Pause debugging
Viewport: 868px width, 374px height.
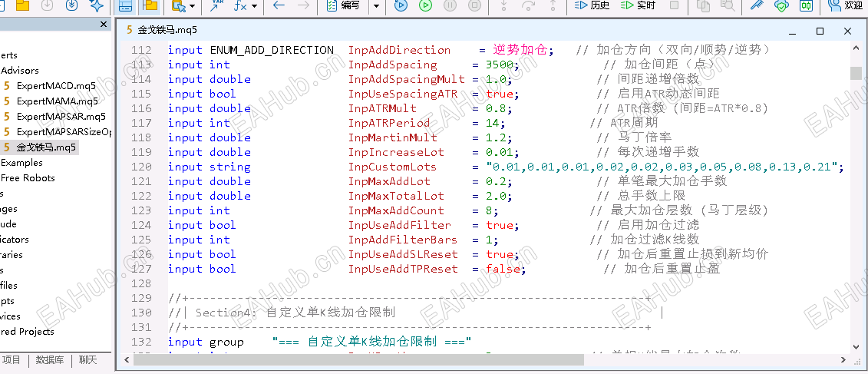450,5
